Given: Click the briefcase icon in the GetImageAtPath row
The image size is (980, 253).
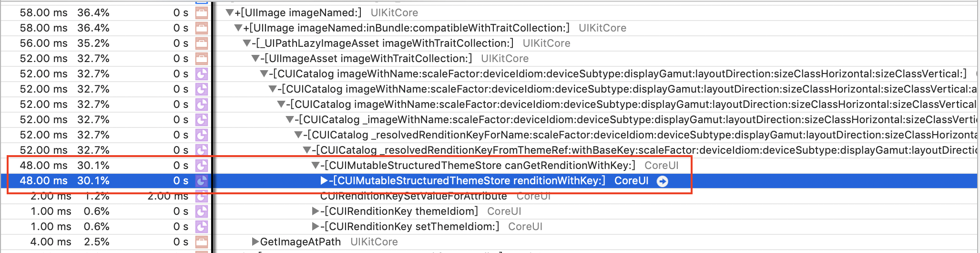Looking at the screenshot, I should pos(202,242).
